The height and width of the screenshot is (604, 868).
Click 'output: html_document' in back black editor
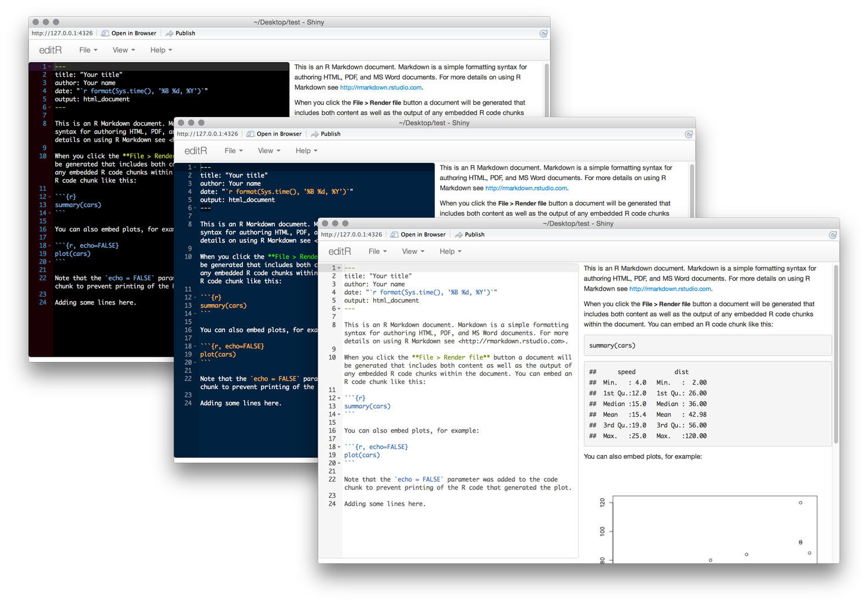point(92,99)
